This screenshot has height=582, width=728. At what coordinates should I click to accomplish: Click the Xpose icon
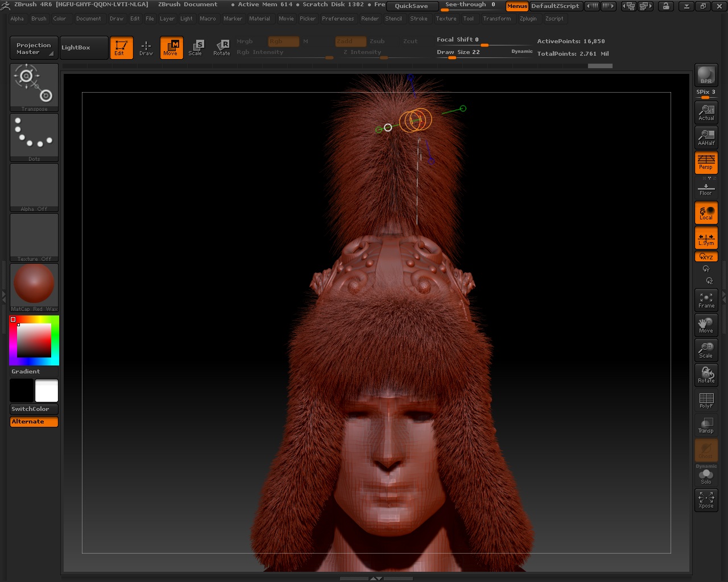click(x=706, y=500)
